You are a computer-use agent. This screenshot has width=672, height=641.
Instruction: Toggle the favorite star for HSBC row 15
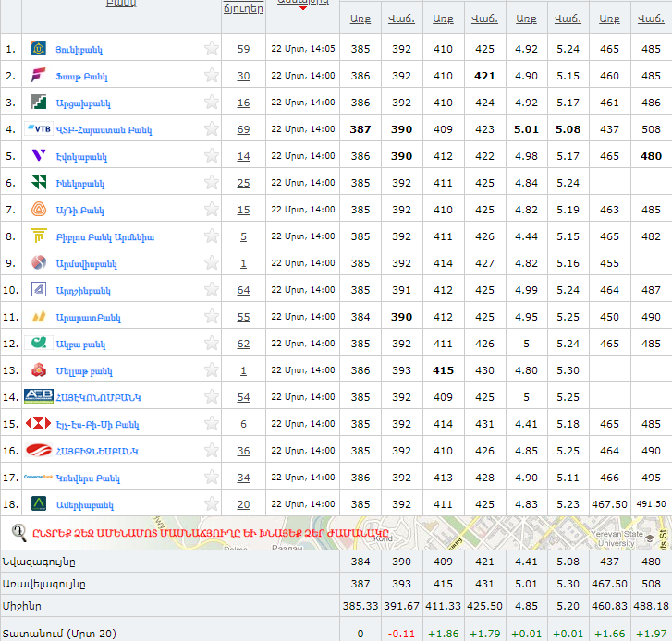click(212, 423)
